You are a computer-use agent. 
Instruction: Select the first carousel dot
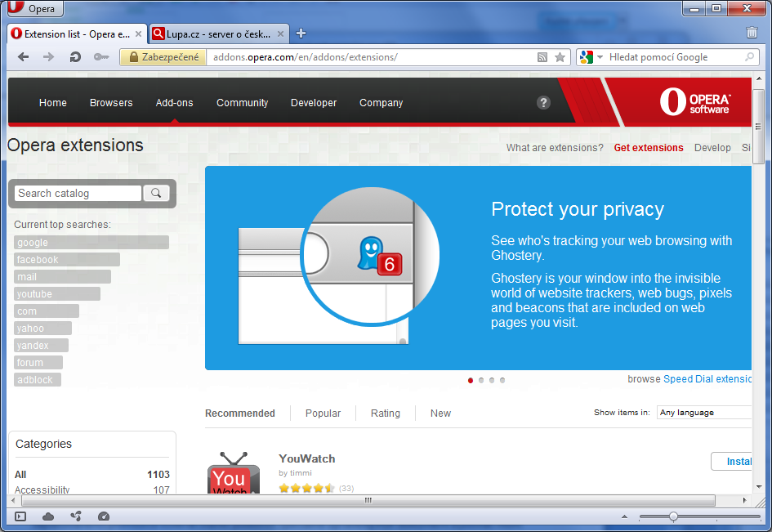tap(471, 380)
